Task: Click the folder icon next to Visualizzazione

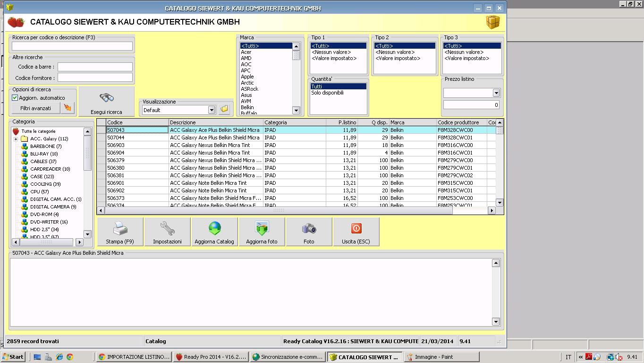Action: pyautogui.click(x=224, y=110)
